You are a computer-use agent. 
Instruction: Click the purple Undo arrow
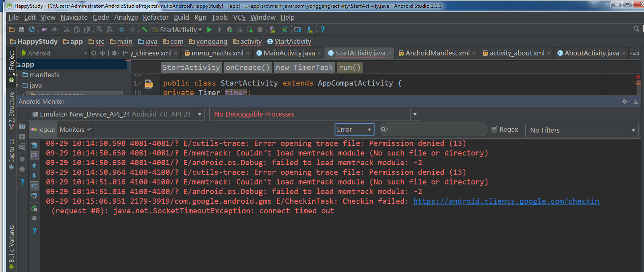pos(44,29)
